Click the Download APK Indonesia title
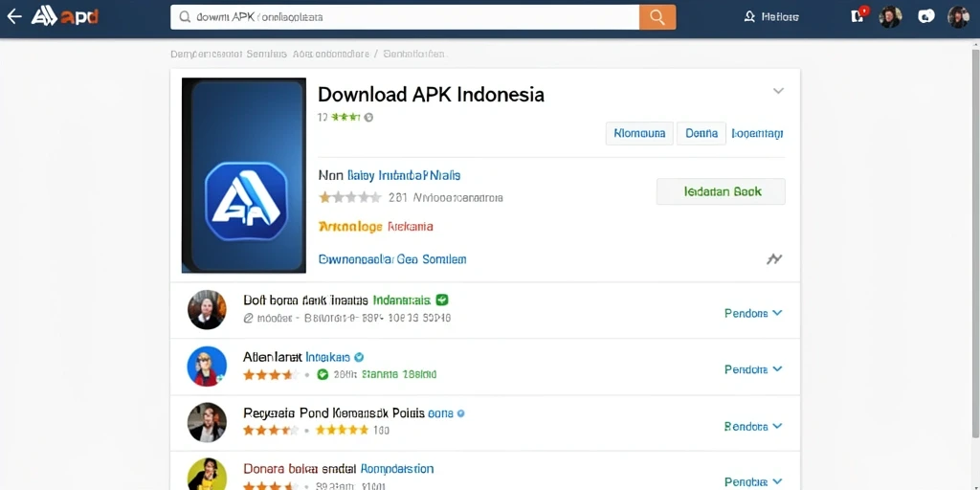 (431, 95)
